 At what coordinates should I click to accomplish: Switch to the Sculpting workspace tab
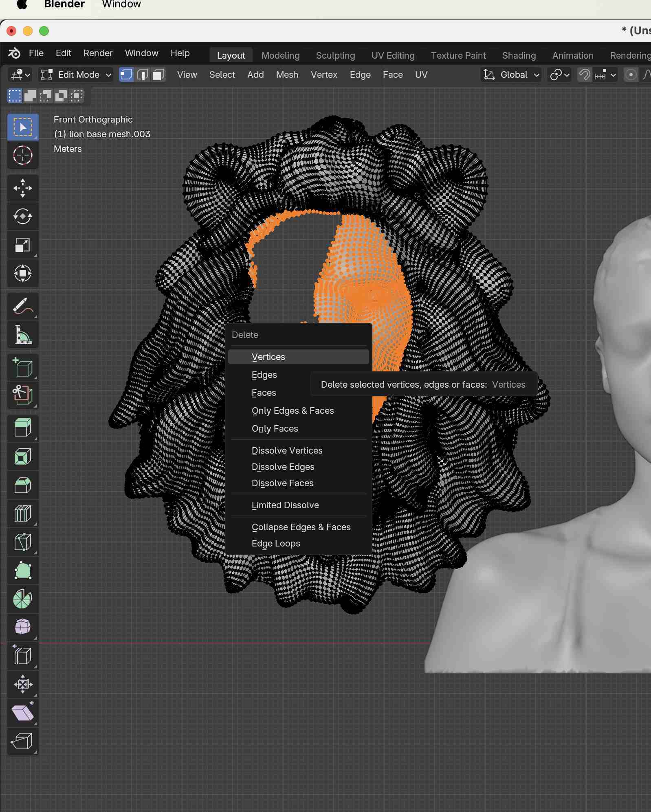pyautogui.click(x=335, y=55)
